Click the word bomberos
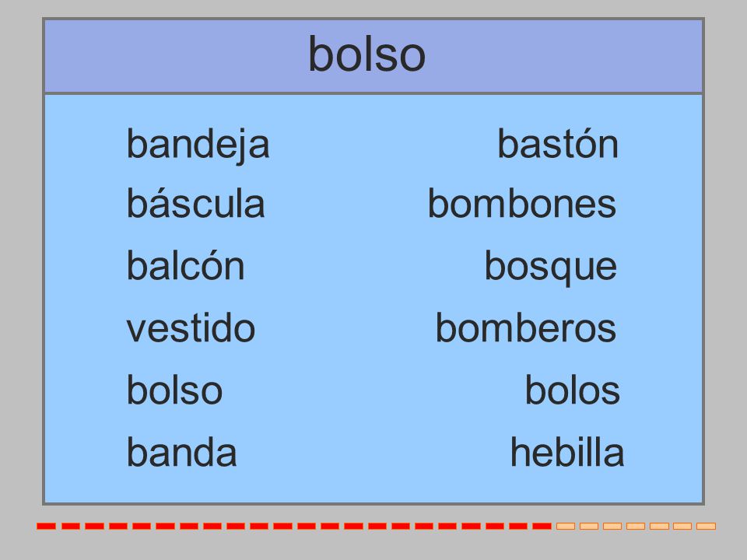747x560 pixels. coord(526,327)
